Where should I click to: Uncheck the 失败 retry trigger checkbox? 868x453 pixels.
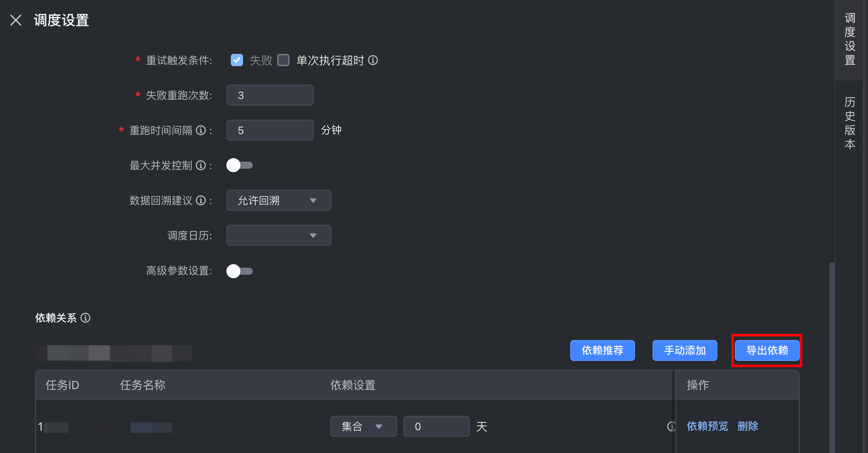click(237, 60)
